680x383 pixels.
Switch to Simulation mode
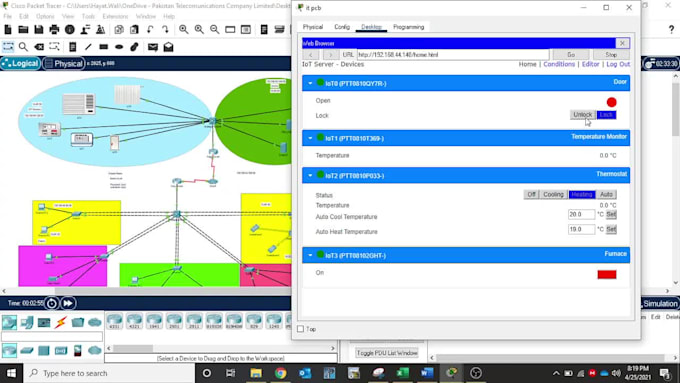(x=660, y=304)
